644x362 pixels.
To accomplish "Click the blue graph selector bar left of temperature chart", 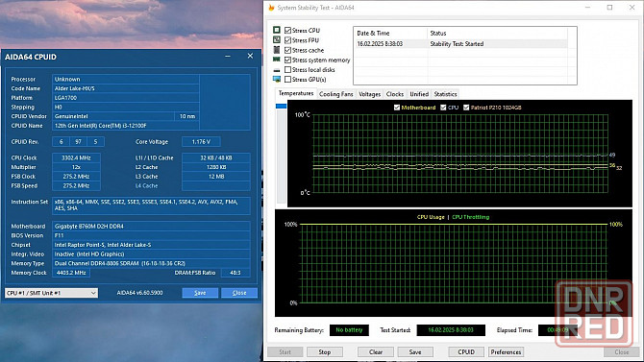I will pyautogui.click(x=281, y=107).
